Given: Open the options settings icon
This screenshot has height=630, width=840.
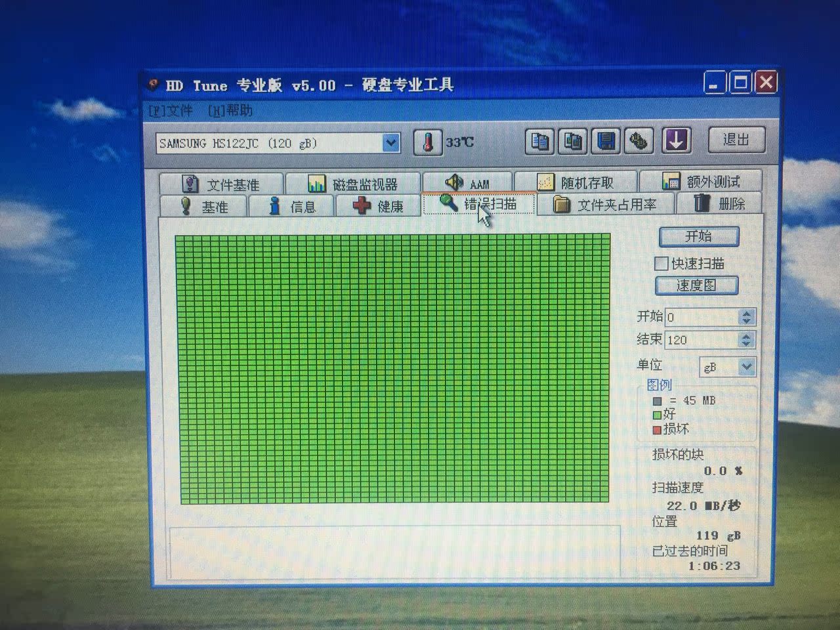Looking at the screenshot, I should tap(639, 140).
